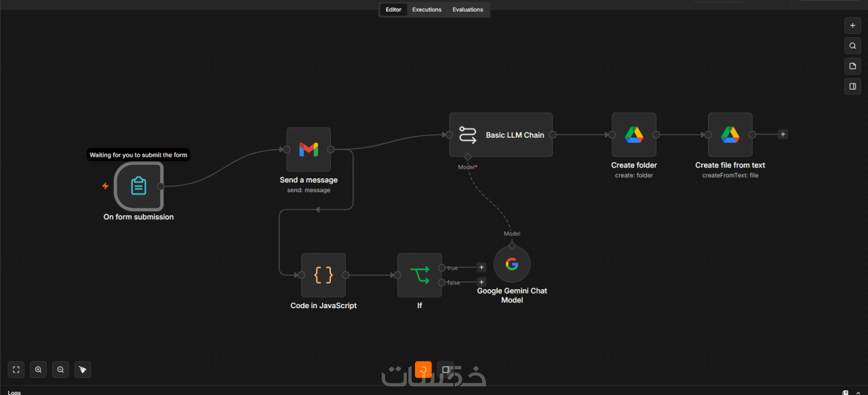This screenshot has height=395, width=868.
Task: Click the 'Waiting for you to submit the form' tooltip
Action: pyautogui.click(x=138, y=155)
